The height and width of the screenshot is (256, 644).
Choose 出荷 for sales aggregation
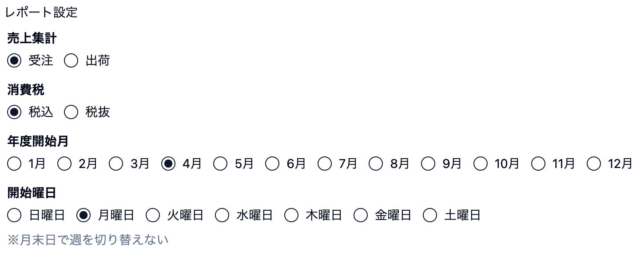click(71, 60)
